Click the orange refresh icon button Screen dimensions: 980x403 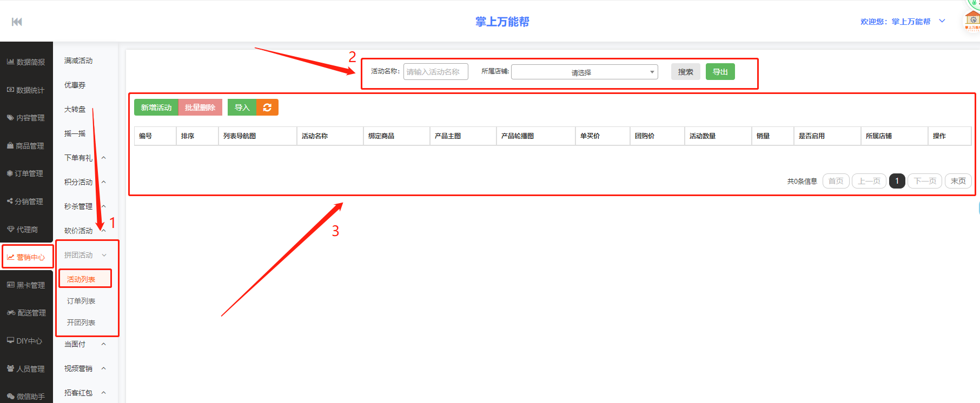pos(267,108)
